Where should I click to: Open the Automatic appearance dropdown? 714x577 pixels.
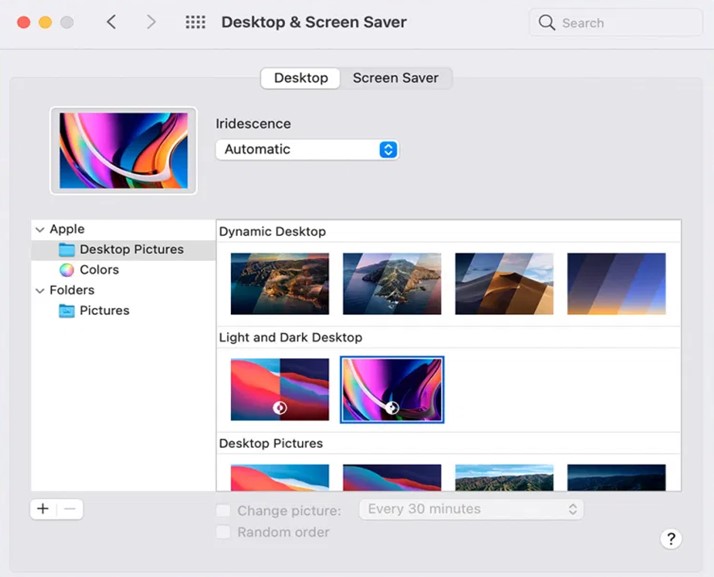point(307,149)
